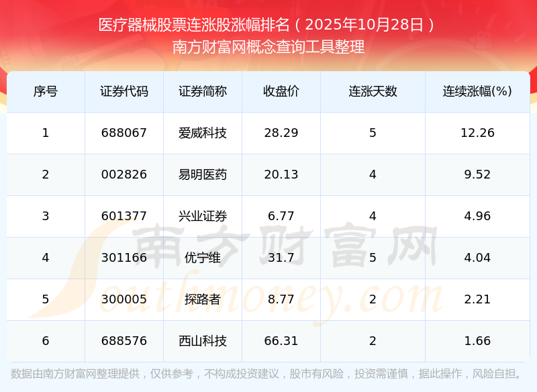Click the 连涨天数 column header
The height and width of the screenshot is (392, 537).
373,91
